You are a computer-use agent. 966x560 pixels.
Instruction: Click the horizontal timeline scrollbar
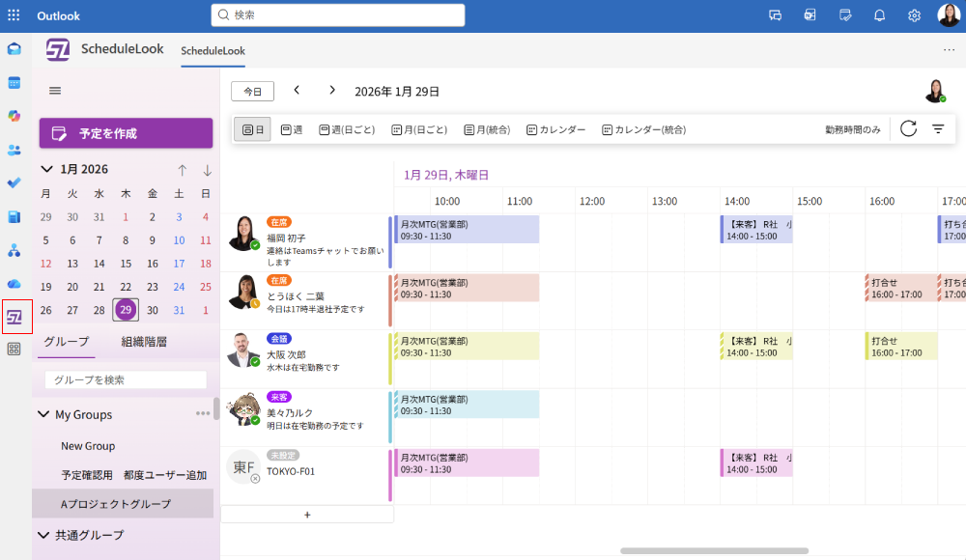point(714,550)
